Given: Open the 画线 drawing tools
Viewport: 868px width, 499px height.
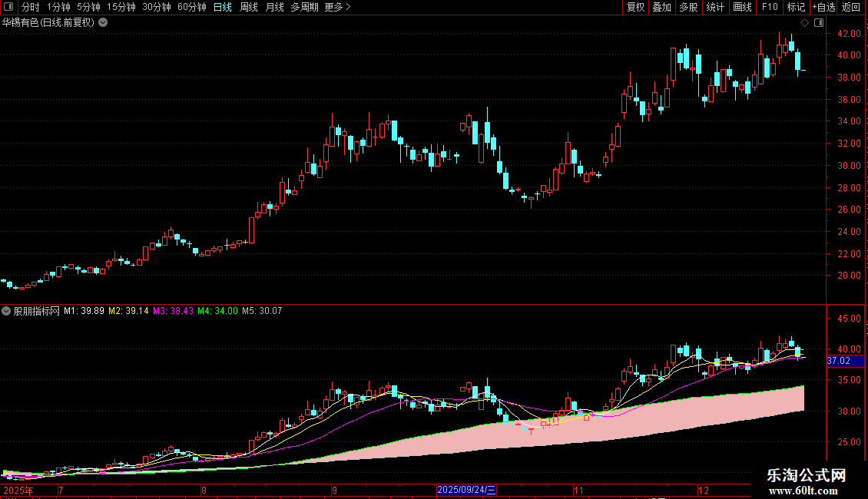Looking at the screenshot, I should [742, 7].
